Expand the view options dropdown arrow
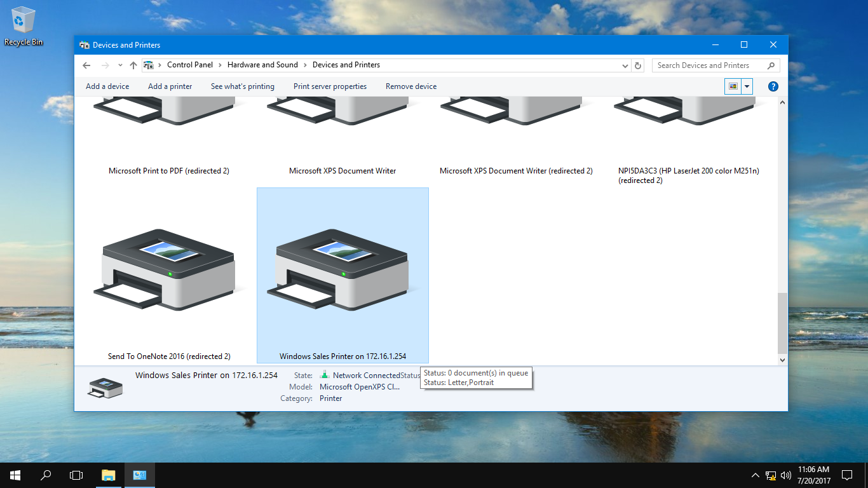868x488 pixels. click(x=747, y=86)
